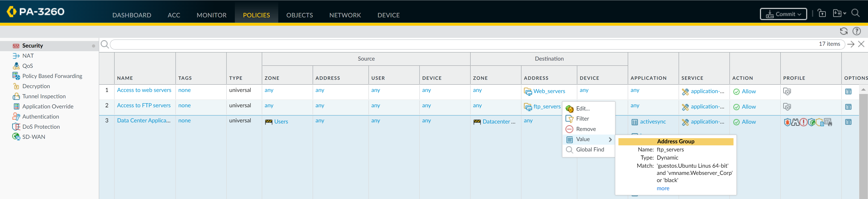Open the Access to web servers rule

(x=144, y=90)
